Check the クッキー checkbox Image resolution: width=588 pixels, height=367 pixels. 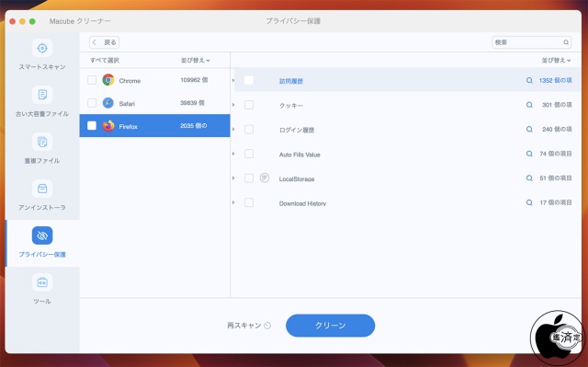tap(249, 105)
